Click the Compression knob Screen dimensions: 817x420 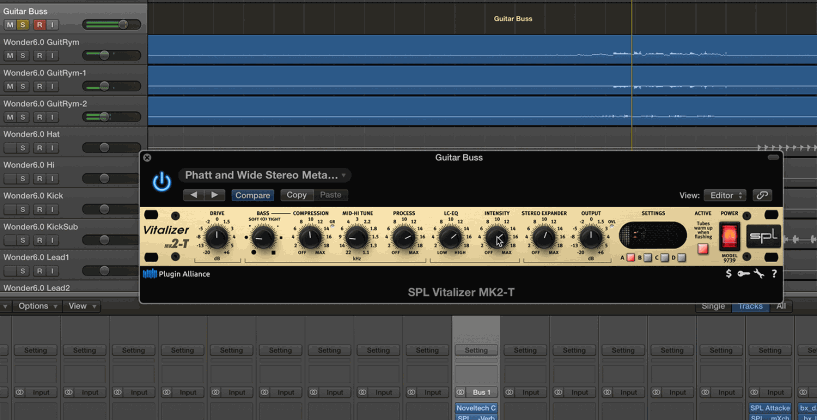tap(310, 238)
